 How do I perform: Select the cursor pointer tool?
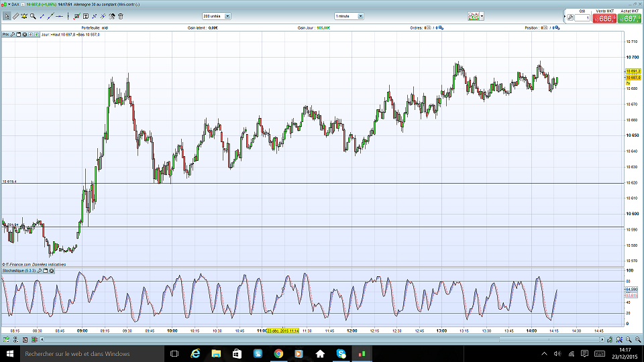tap(5, 15)
